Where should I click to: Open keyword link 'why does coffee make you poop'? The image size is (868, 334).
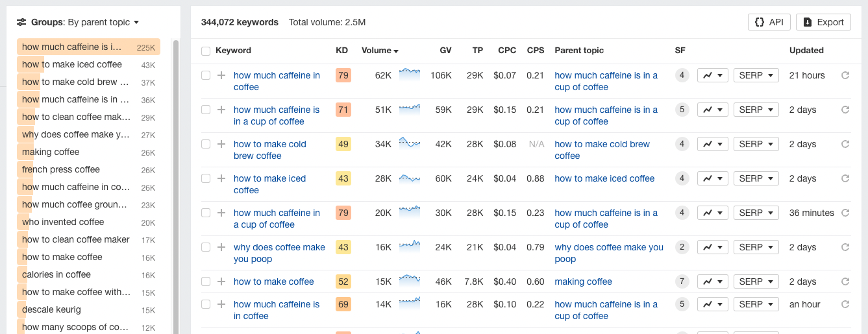[279, 253]
